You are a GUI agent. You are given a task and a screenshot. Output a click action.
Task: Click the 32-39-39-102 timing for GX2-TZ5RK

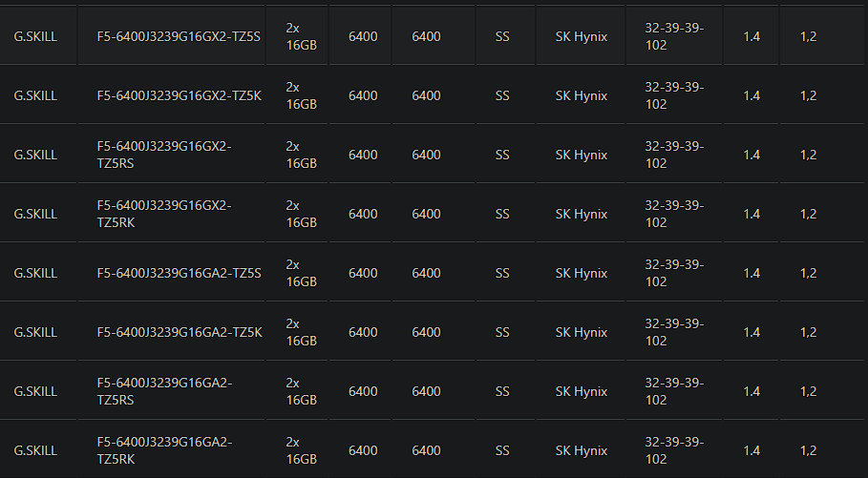tap(673, 214)
